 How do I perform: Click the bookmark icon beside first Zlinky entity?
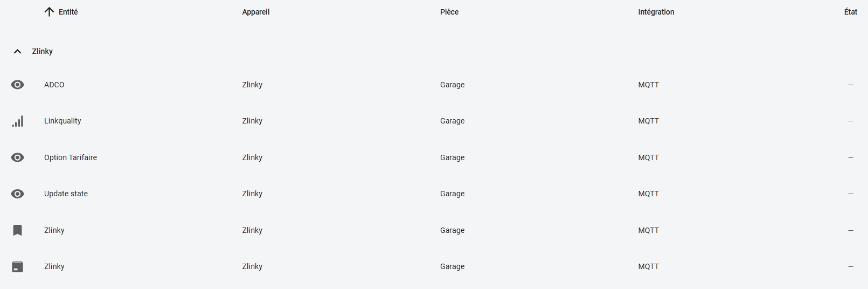tap(18, 230)
